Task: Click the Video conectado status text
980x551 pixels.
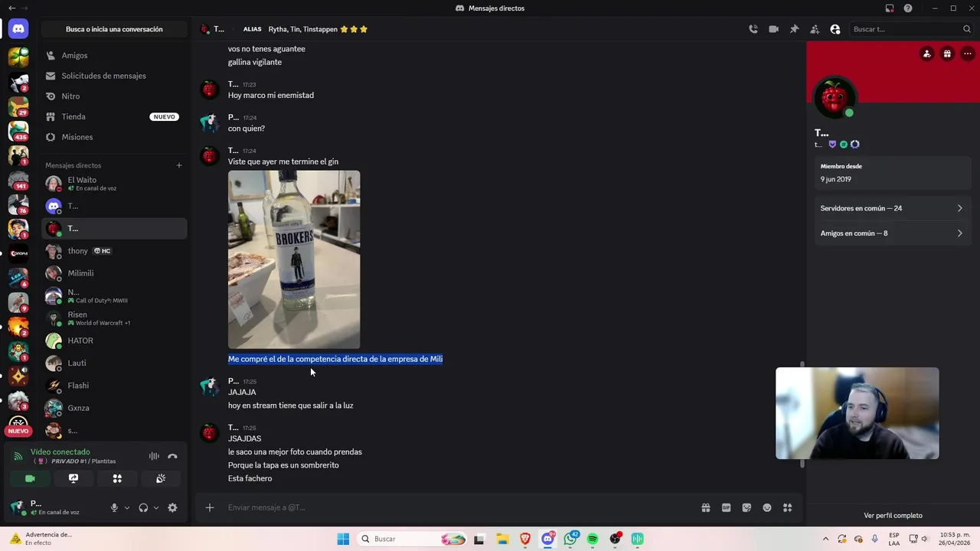Action: tap(60, 452)
